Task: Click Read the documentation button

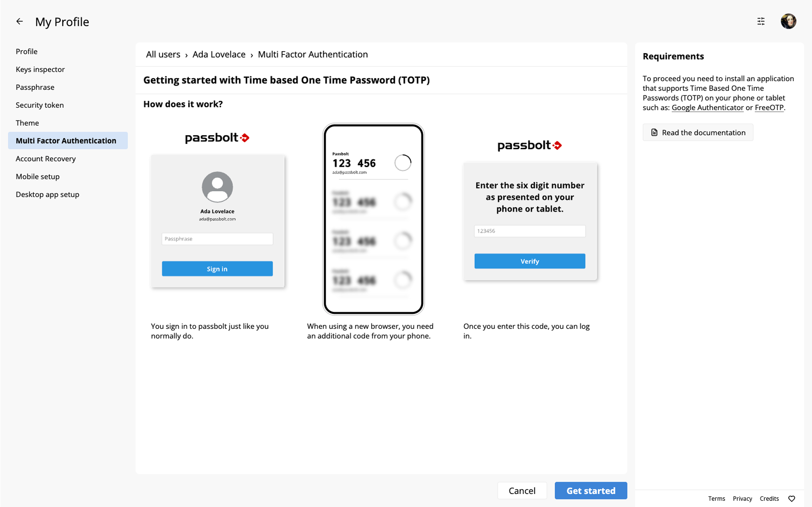Action: [x=698, y=132]
